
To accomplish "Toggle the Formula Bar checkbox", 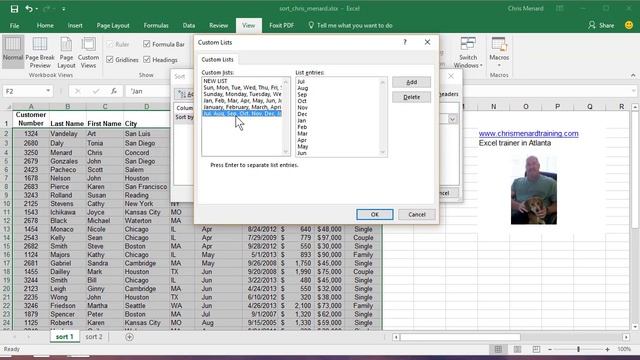I will (147, 44).
